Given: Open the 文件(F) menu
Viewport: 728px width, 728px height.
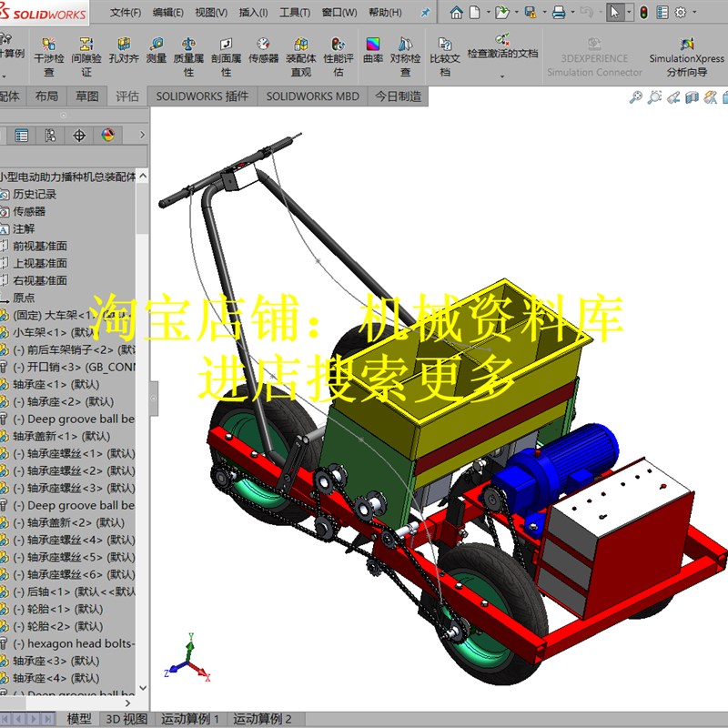Looking at the screenshot, I should click(x=126, y=13).
